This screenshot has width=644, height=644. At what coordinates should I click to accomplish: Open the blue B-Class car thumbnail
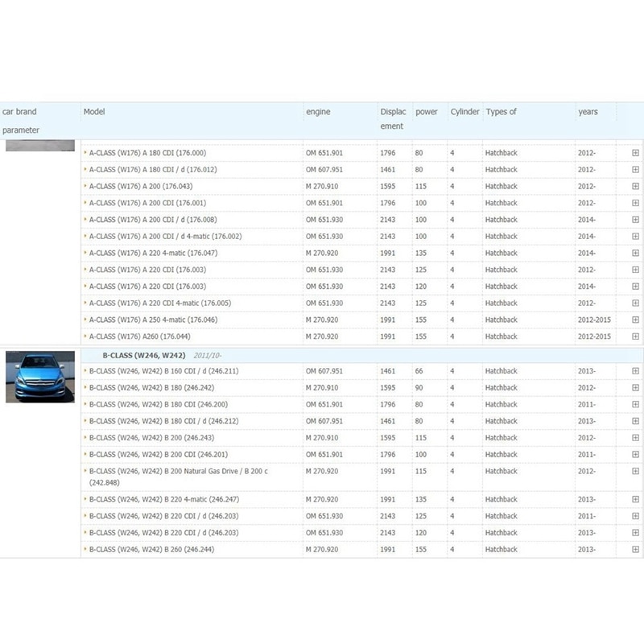[x=40, y=377]
